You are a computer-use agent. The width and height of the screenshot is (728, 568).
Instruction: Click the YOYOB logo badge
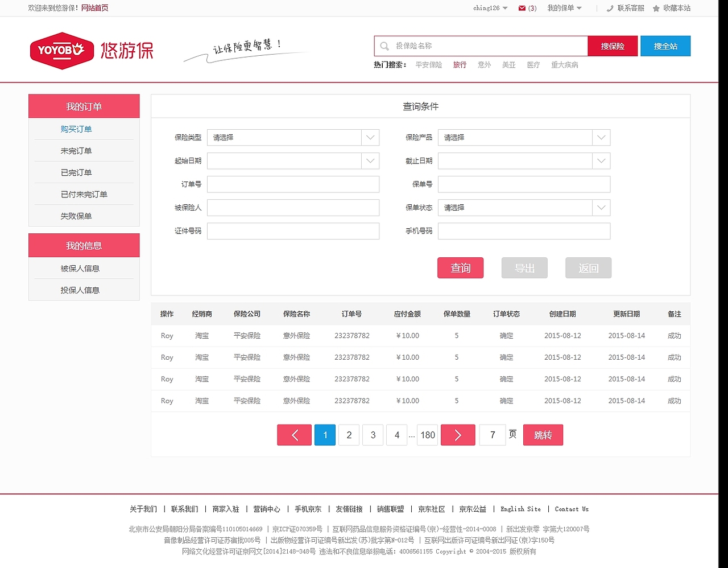click(61, 51)
